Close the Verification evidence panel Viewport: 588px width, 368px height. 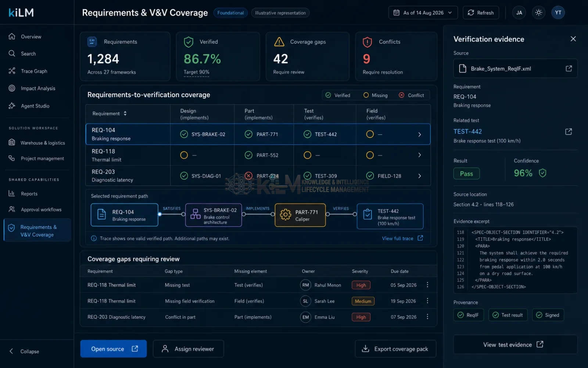[x=573, y=39]
